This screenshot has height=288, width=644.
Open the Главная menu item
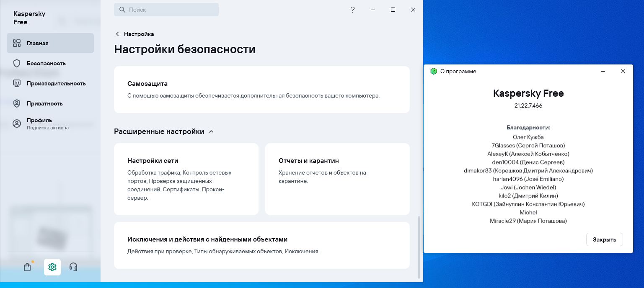point(50,43)
